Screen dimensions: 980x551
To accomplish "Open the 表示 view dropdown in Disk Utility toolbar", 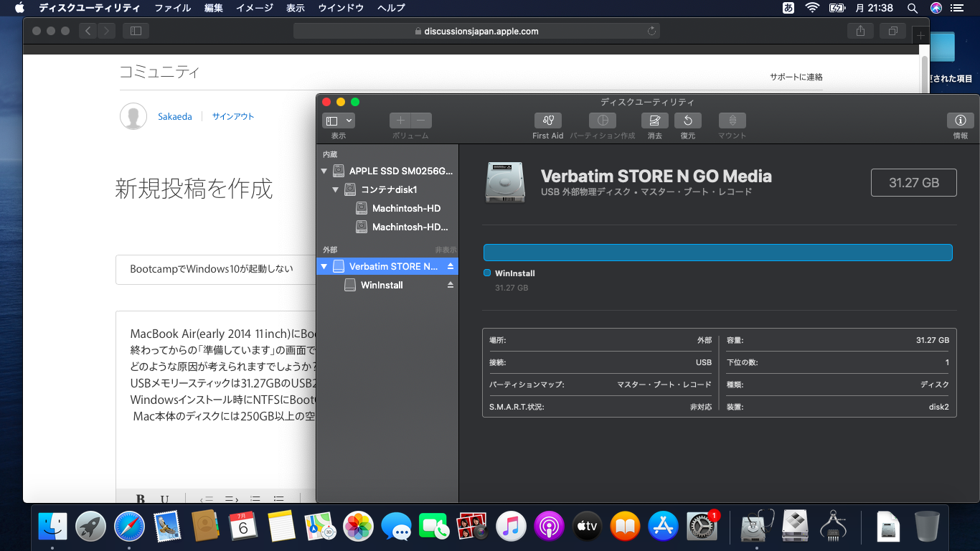I will pos(339,121).
